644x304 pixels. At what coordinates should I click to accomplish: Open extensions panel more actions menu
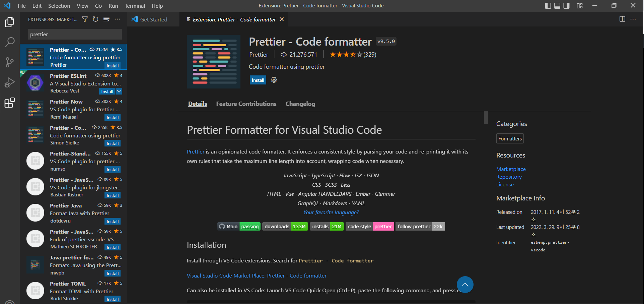click(x=117, y=19)
